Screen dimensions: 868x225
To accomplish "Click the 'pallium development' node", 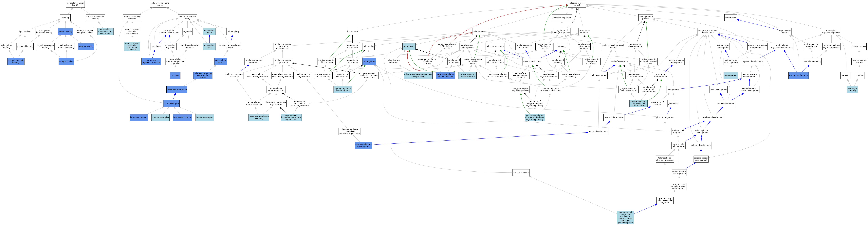I will tap(701, 145).
